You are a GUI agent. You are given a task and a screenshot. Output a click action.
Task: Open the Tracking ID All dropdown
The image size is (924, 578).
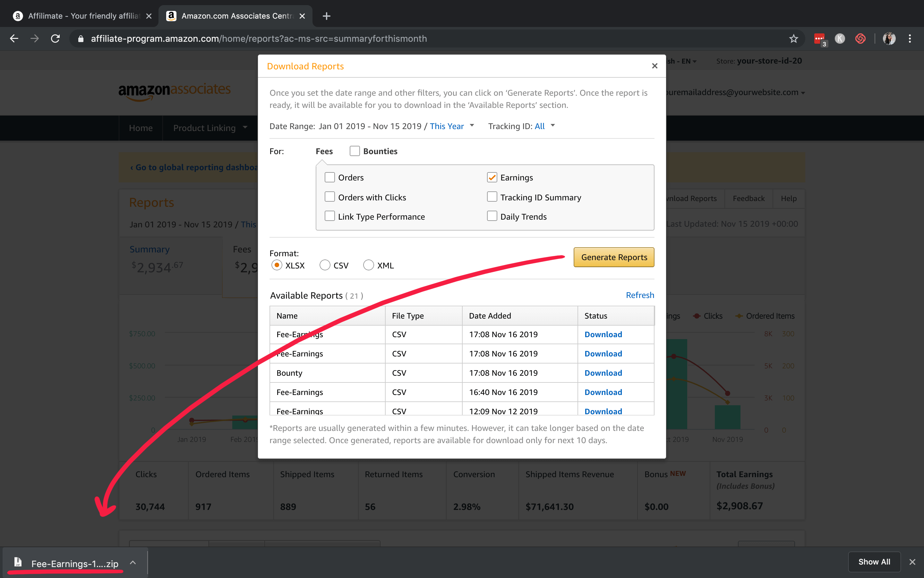(x=544, y=126)
